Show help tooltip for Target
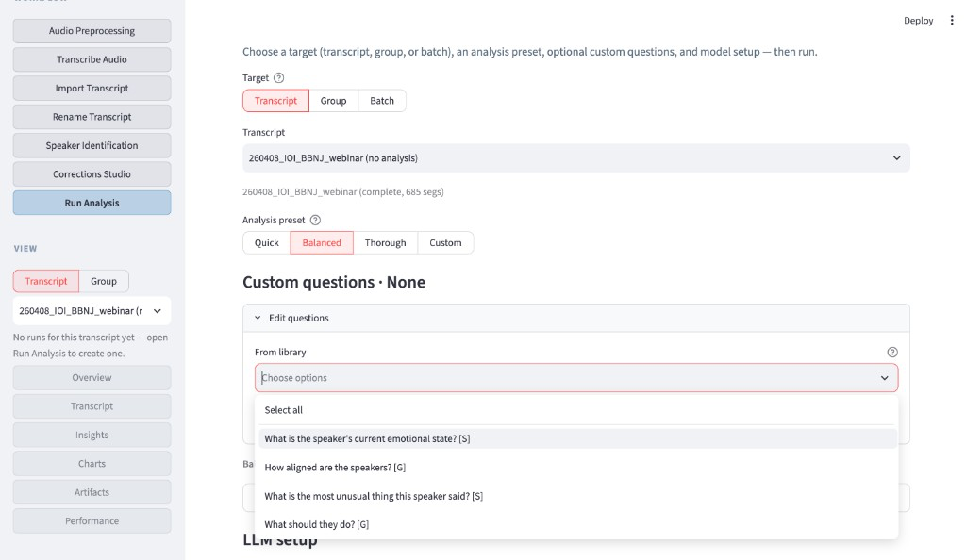Image resolution: width=966 pixels, height=560 pixels. (x=278, y=77)
